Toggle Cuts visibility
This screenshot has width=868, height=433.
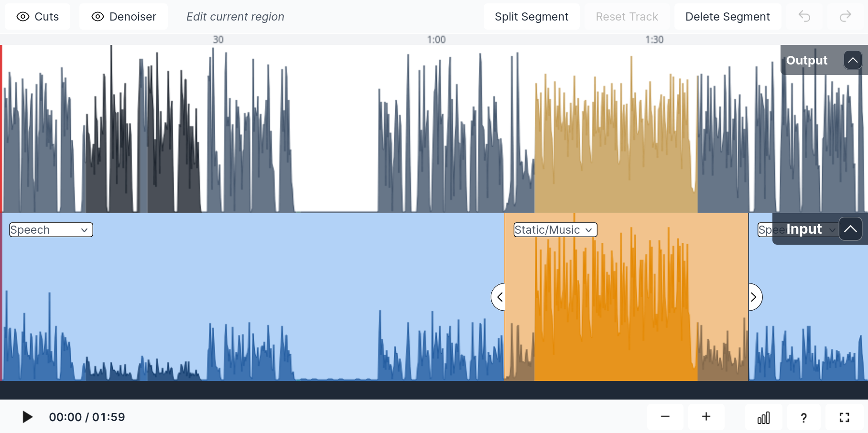(38, 17)
